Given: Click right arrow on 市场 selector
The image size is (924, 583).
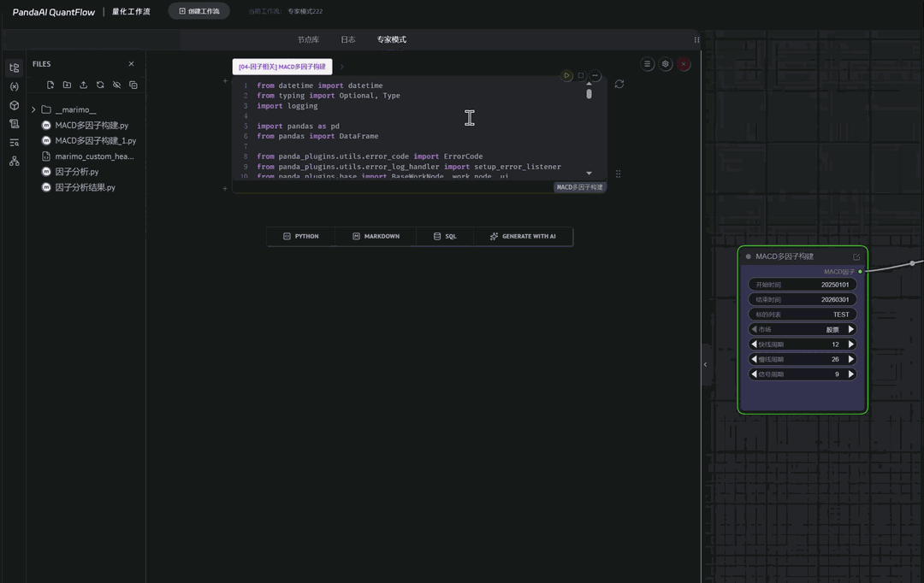Looking at the screenshot, I should (x=851, y=329).
